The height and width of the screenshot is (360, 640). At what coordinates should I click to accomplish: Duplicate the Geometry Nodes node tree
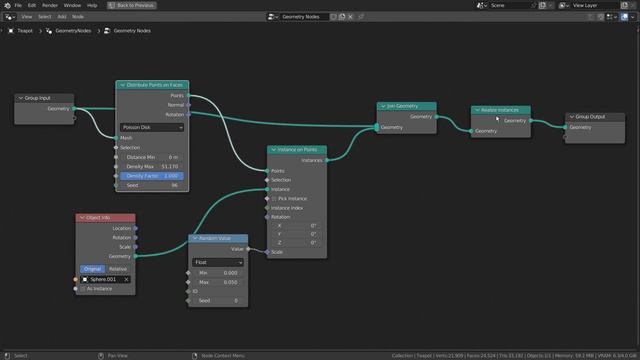coord(342,17)
